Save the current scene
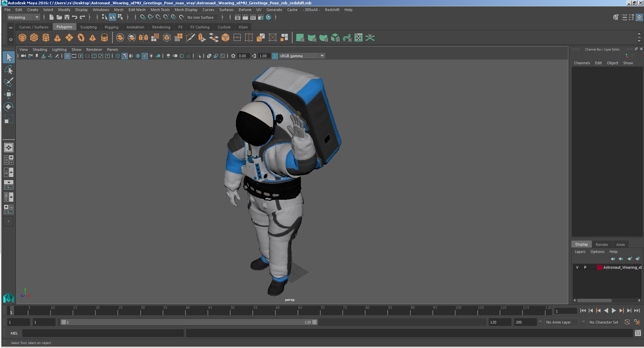Image resolution: width=644 pixels, height=348 pixels. (67, 17)
